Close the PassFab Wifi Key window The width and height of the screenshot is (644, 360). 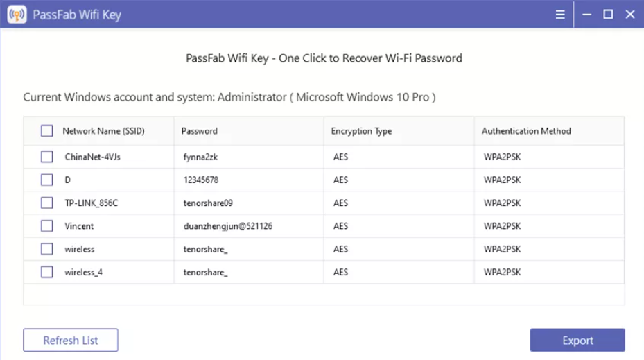pyautogui.click(x=630, y=15)
